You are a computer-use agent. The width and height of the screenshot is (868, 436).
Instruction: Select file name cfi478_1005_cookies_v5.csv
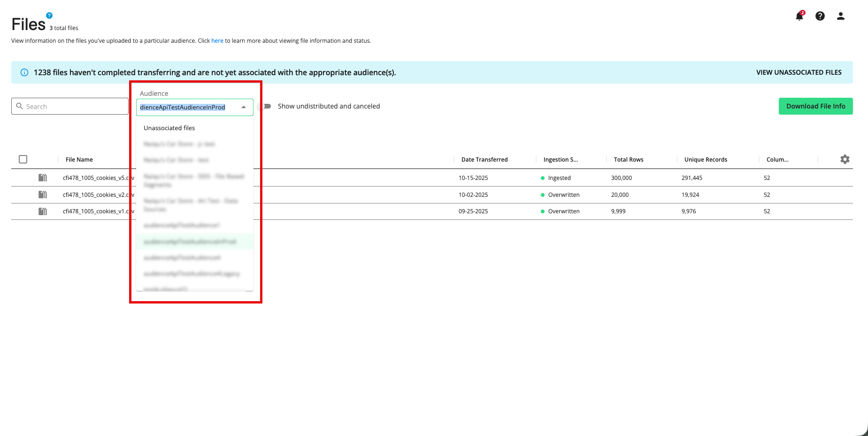[x=99, y=178]
